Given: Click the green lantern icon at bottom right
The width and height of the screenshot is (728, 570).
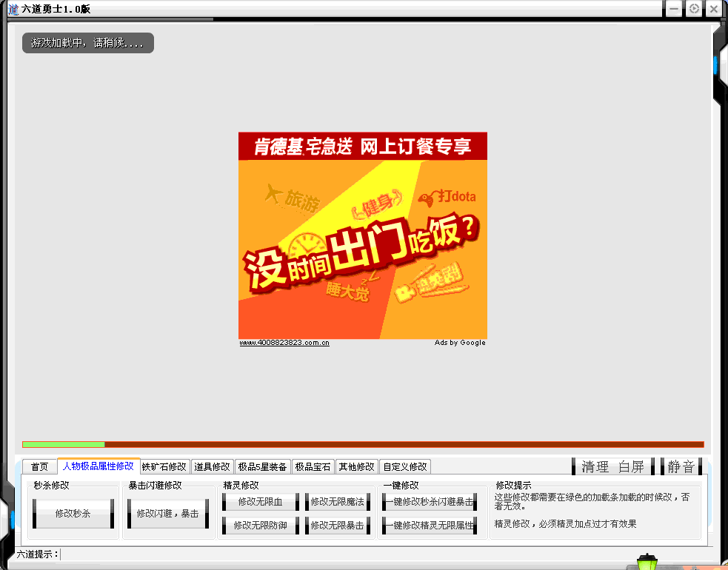Looking at the screenshot, I should tap(648, 561).
